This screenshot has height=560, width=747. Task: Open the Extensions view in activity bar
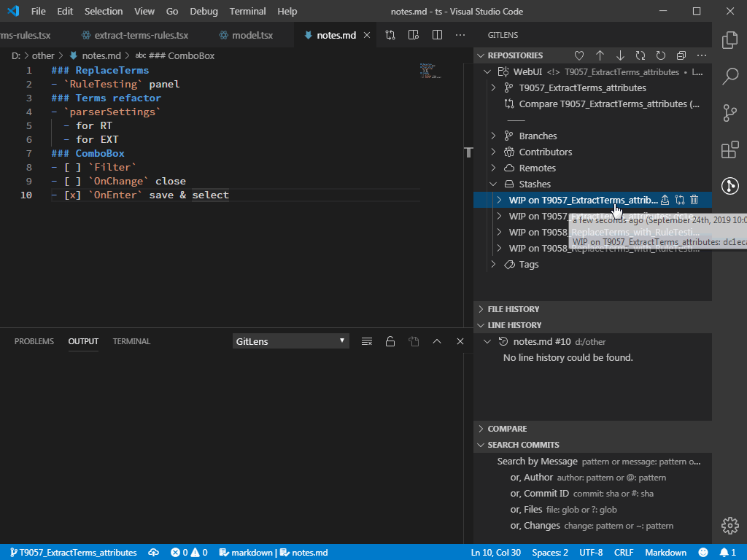(x=729, y=149)
